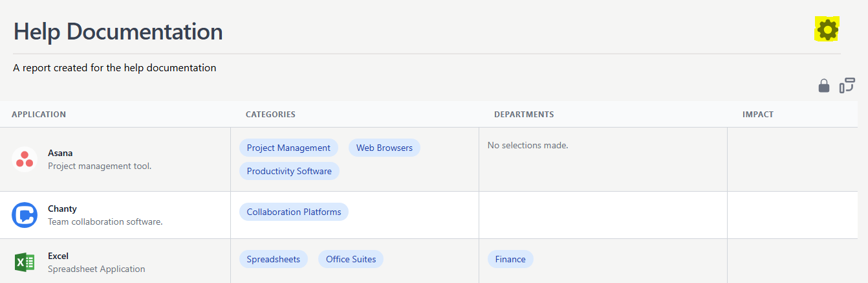Click the Categories column header

tap(270, 115)
